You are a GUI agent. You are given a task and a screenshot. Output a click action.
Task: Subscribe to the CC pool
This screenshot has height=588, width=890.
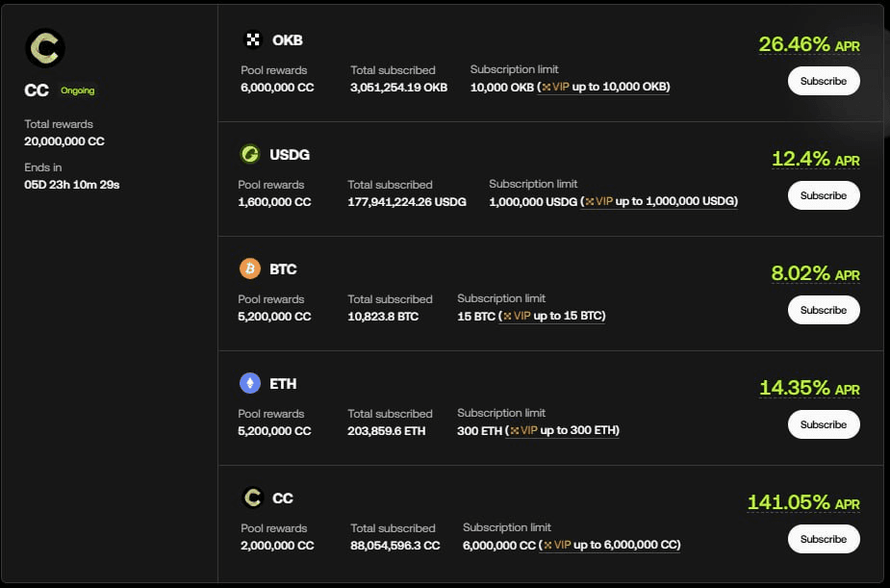[824, 539]
